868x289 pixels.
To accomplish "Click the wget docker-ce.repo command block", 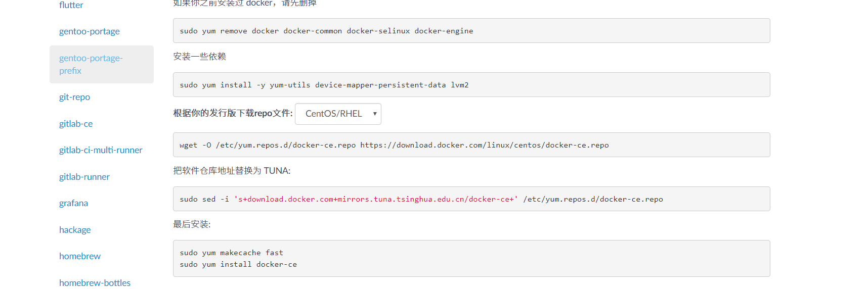I will tap(471, 145).
